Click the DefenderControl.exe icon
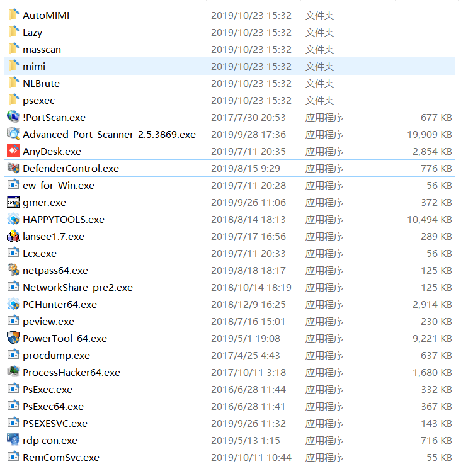The height and width of the screenshot is (476, 473). (x=13, y=168)
